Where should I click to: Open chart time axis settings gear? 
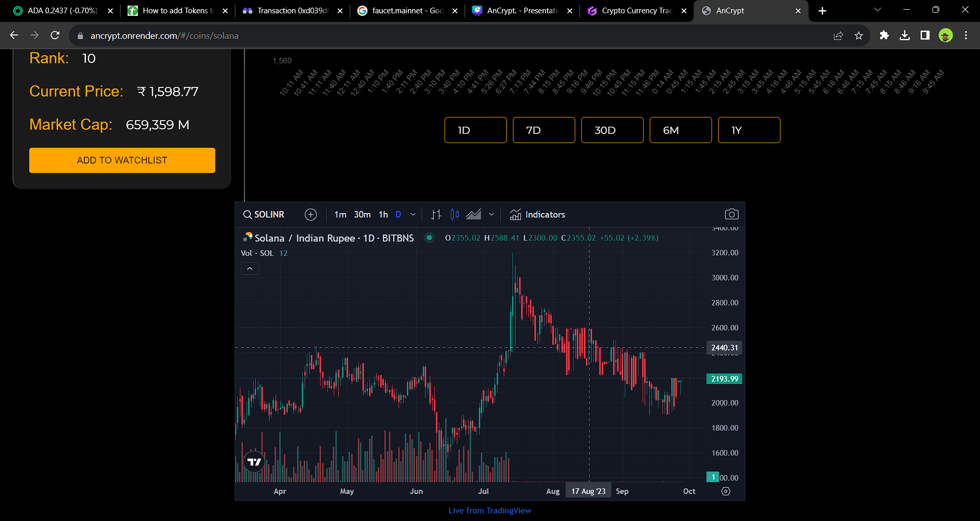click(726, 491)
